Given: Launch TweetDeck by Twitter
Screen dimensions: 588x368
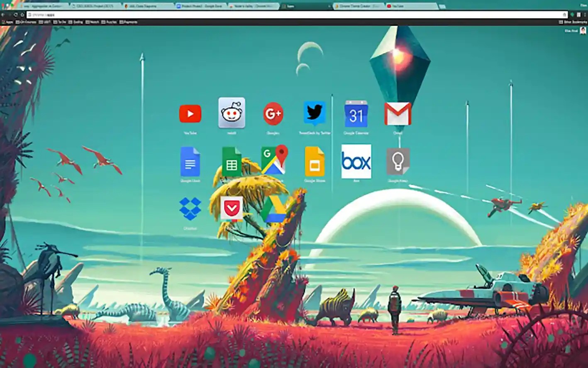Looking at the screenshot, I should point(315,114).
